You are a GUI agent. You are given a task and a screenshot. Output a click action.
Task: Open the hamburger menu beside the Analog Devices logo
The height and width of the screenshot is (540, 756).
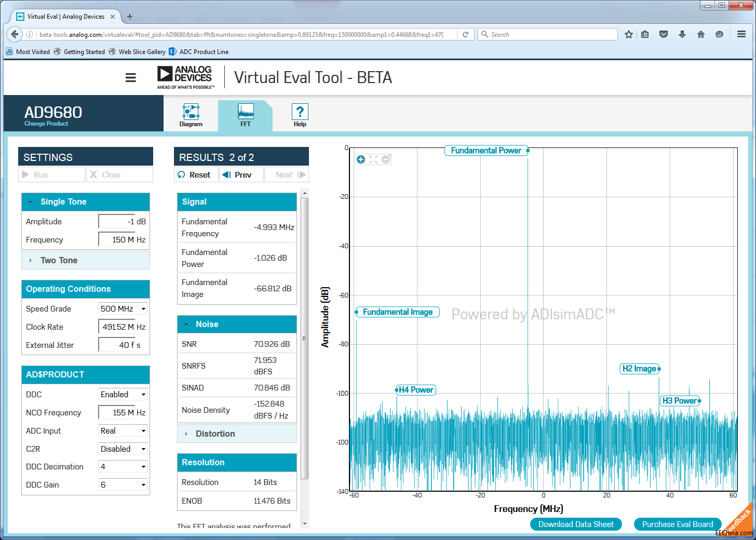[x=131, y=78]
